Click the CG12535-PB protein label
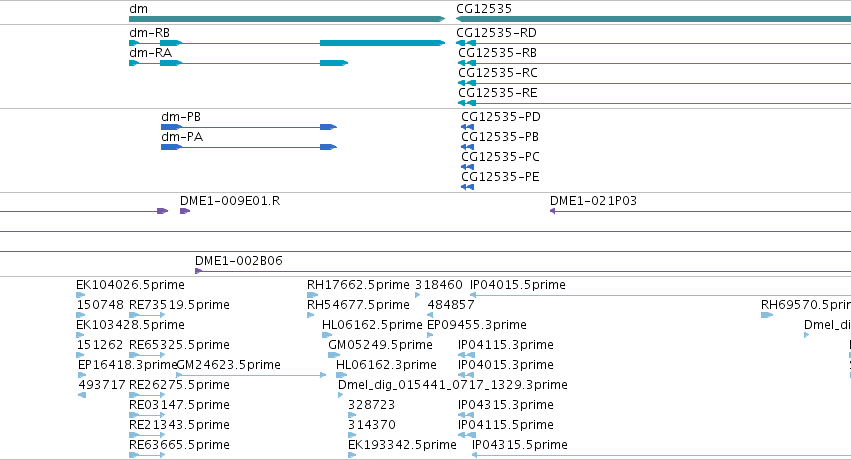 click(x=500, y=137)
